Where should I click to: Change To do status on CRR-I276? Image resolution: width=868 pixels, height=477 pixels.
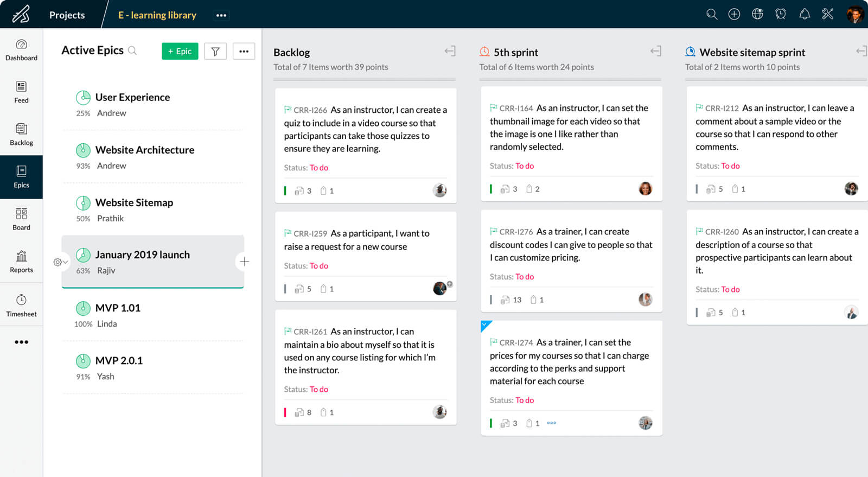[x=525, y=277]
